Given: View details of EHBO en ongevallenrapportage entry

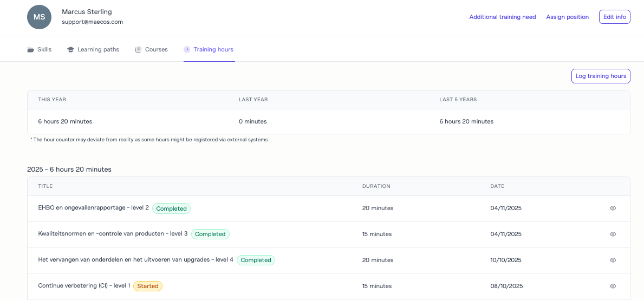Looking at the screenshot, I should click(613, 208).
